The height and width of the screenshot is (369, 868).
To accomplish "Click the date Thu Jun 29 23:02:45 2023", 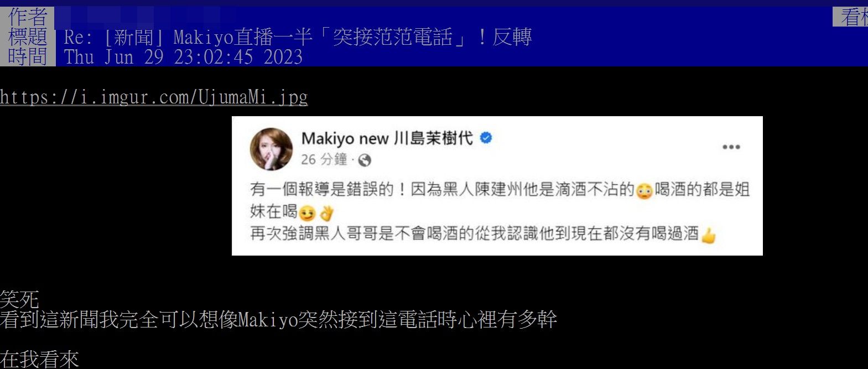I will (x=183, y=57).
